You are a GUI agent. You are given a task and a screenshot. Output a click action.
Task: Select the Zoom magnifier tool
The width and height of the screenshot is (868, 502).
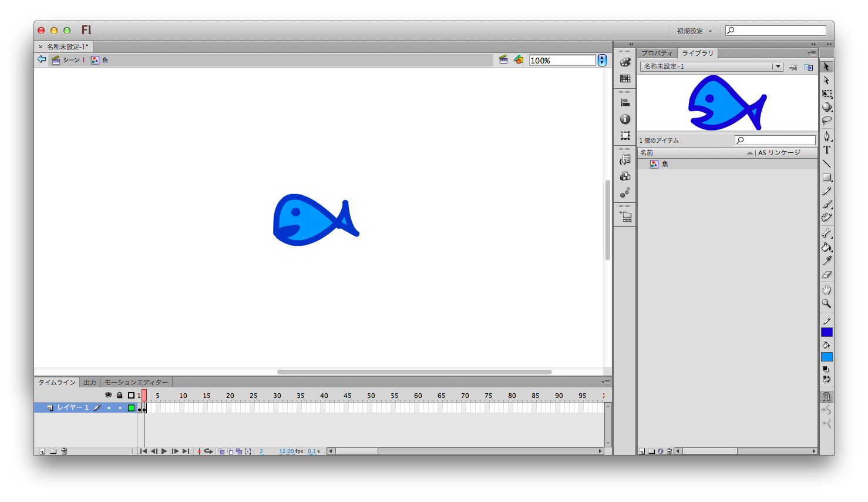[826, 304]
